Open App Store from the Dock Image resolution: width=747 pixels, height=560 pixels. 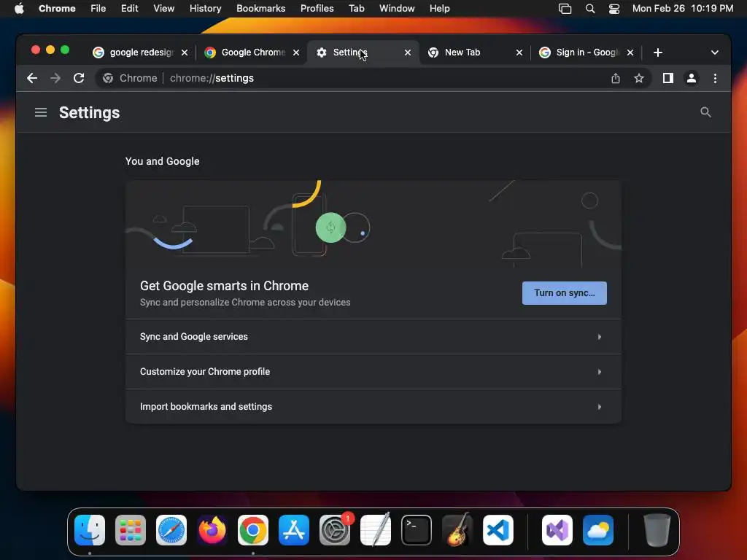tap(294, 530)
